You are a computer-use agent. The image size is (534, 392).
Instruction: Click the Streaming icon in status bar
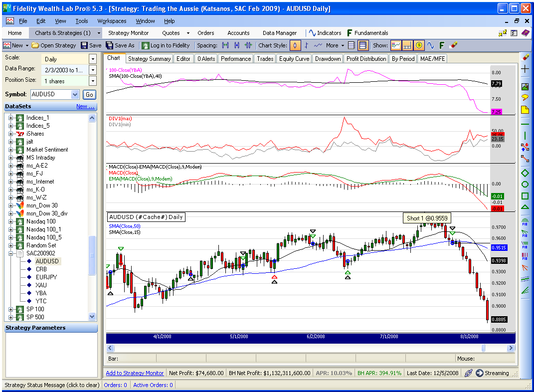click(x=480, y=373)
